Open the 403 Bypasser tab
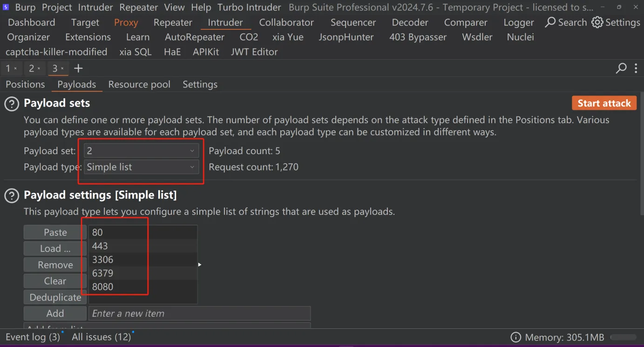Image resolution: width=644 pixels, height=347 pixels. pyautogui.click(x=418, y=37)
